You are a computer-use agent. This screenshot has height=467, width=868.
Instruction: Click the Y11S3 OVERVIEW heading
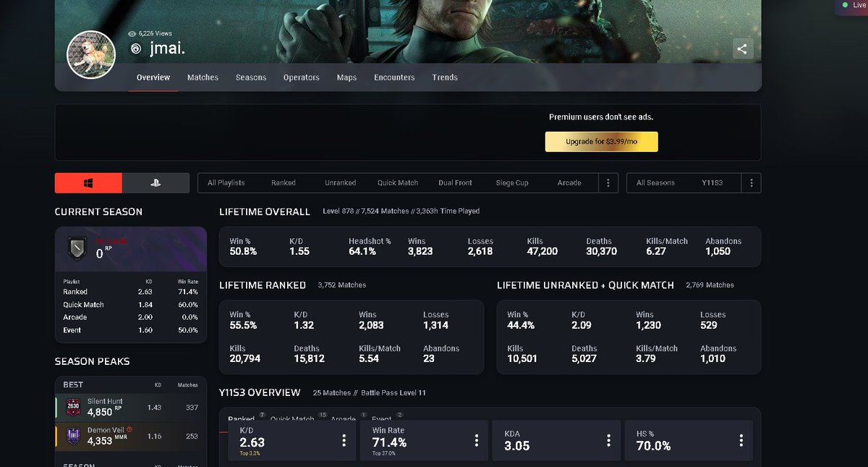pos(260,392)
